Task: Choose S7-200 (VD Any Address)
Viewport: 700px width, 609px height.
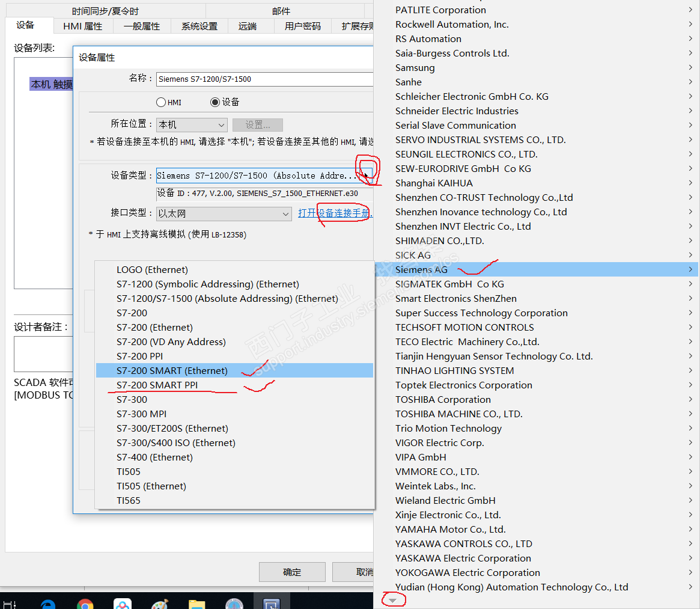Action: 235,342
